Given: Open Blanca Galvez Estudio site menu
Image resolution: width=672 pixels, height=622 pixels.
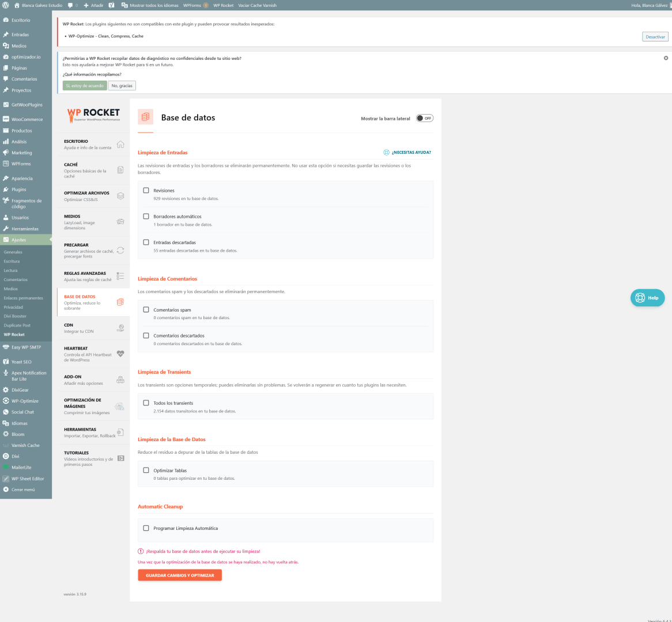Looking at the screenshot, I should (38, 5).
